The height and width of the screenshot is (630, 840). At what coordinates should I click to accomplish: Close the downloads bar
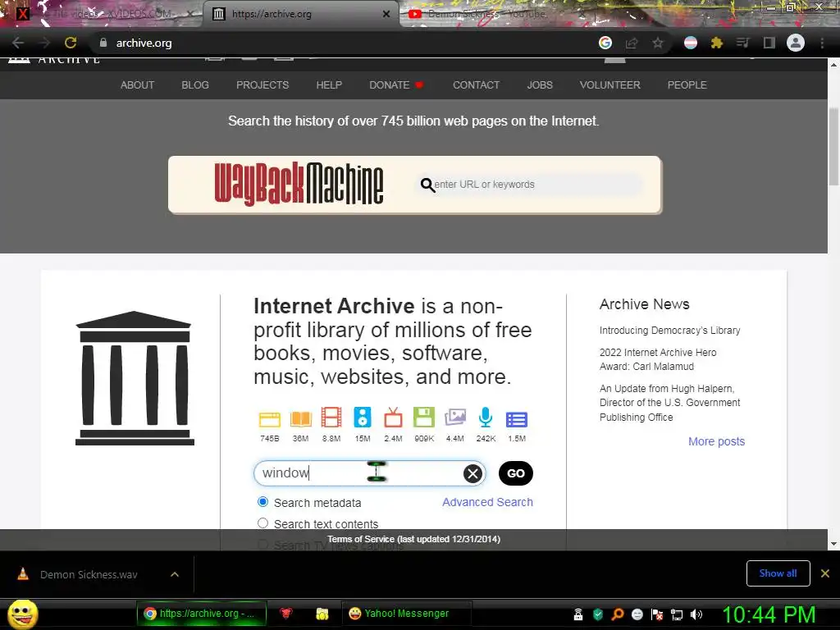tap(825, 573)
